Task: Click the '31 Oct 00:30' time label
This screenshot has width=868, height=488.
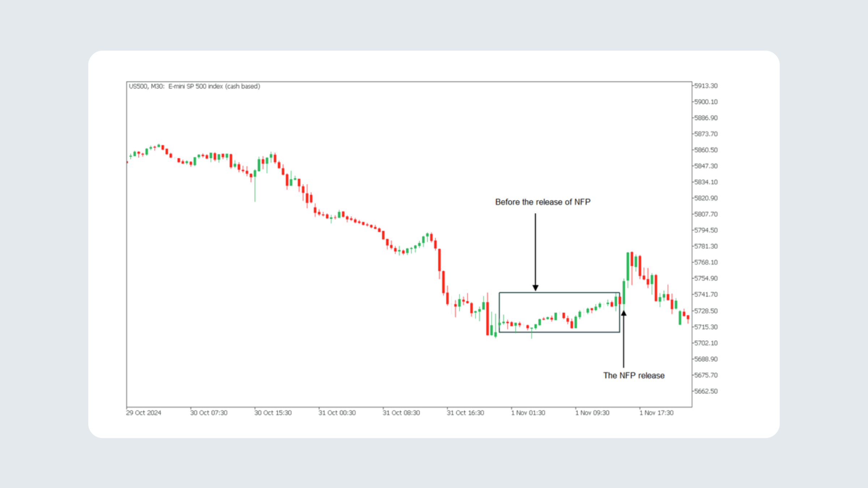Action: pyautogui.click(x=337, y=413)
